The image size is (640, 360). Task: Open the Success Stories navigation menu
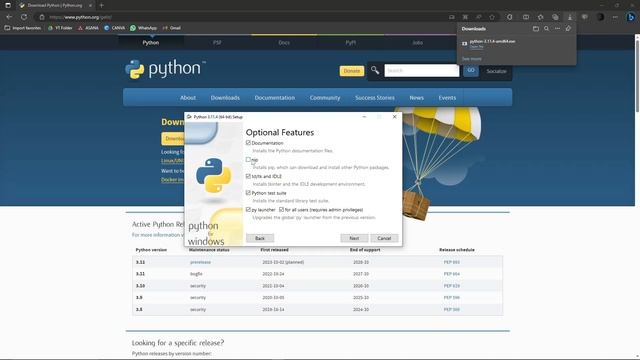pyautogui.click(x=375, y=98)
